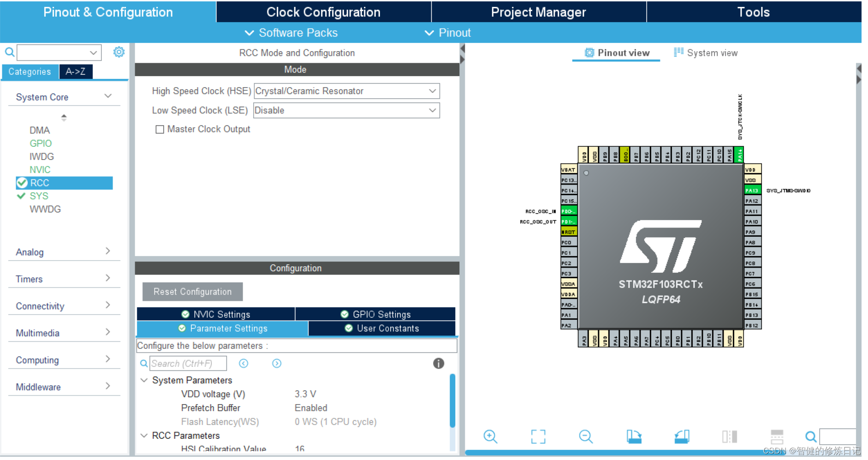Click the info icon in Parameter Settings
Viewport: 868px width, 460px height.
point(438,364)
